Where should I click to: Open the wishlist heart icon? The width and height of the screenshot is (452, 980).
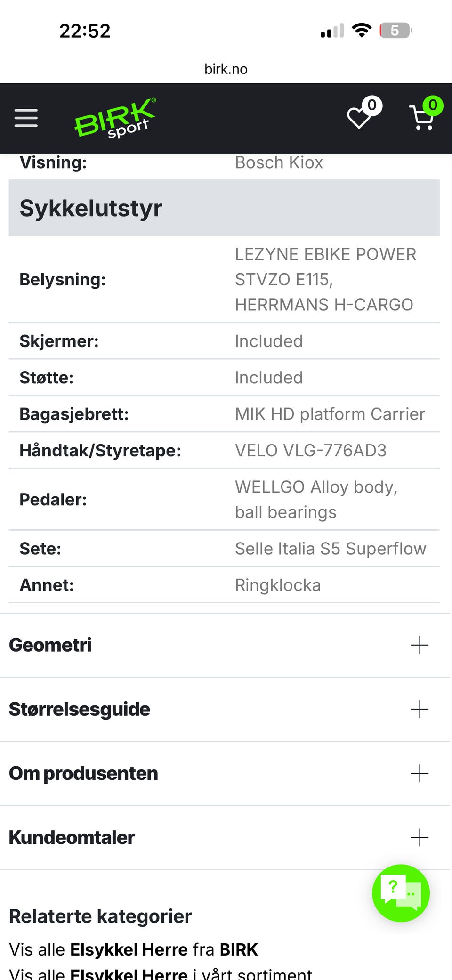[x=360, y=118]
